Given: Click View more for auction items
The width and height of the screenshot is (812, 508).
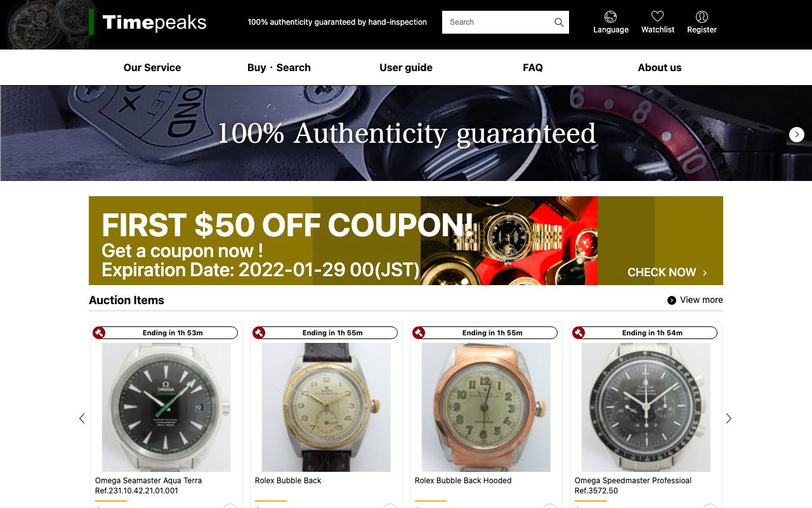Looking at the screenshot, I should click(x=695, y=300).
